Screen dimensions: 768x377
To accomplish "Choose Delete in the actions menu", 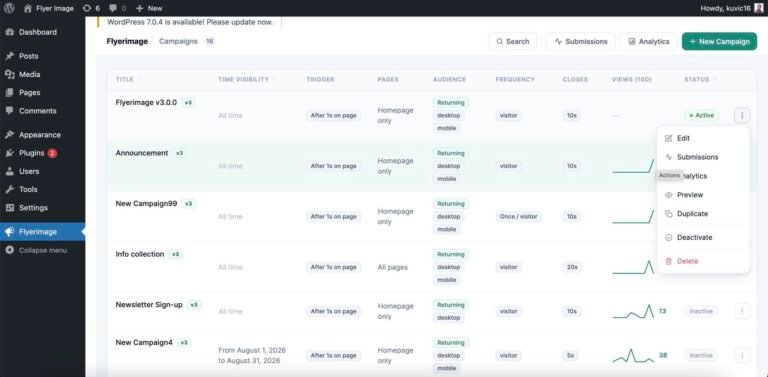I will click(x=703, y=261).
